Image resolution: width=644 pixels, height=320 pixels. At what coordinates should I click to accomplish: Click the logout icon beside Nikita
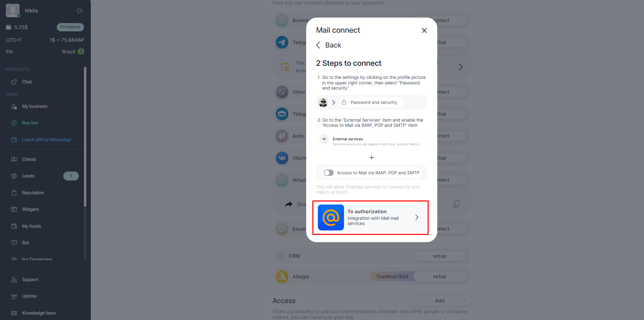(x=80, y=11)
